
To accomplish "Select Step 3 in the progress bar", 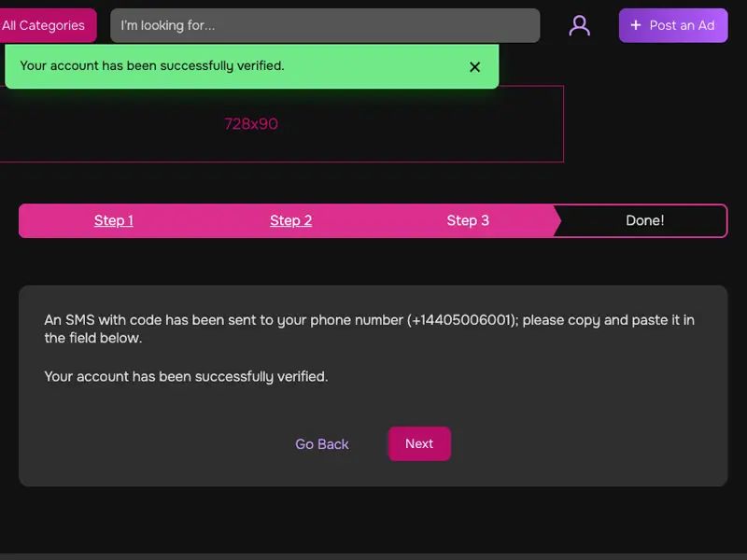I will coord(468,220).
